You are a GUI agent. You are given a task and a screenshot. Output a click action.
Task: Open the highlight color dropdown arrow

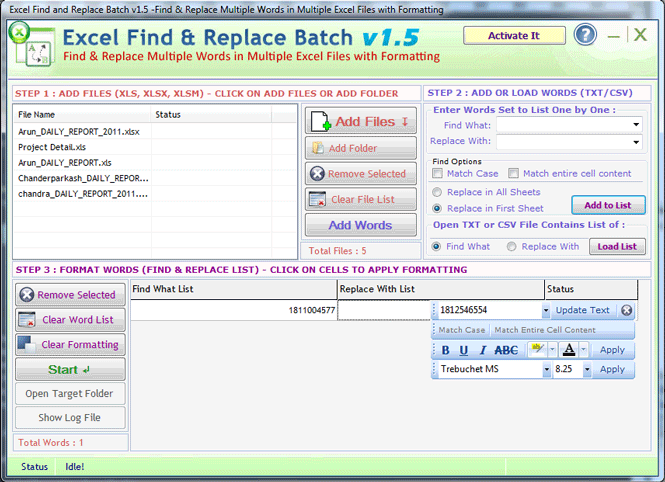(x=552, y=350)
